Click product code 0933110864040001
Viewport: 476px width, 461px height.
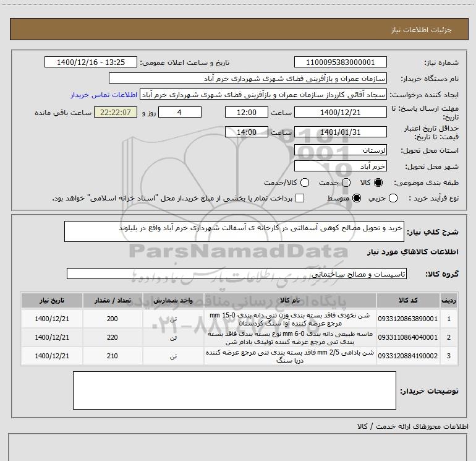click(x=408, y=337)
